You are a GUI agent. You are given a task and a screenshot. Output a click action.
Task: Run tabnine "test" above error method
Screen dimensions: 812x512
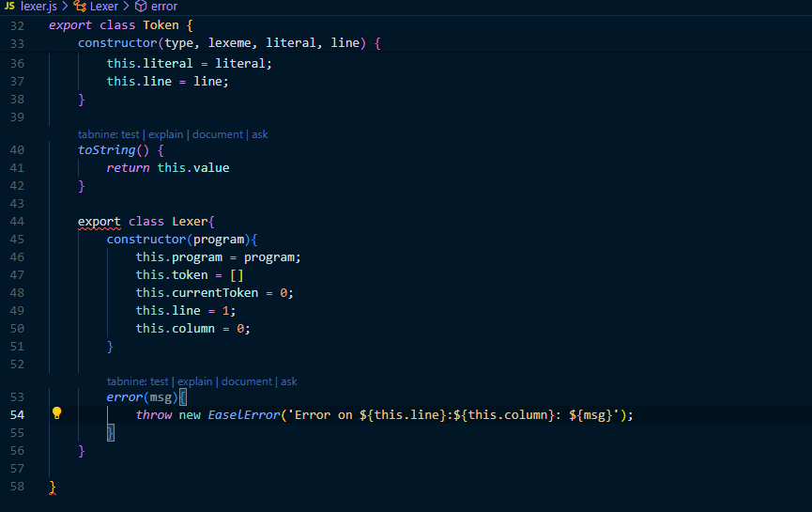pyautogui.click(x=159, y=381)
